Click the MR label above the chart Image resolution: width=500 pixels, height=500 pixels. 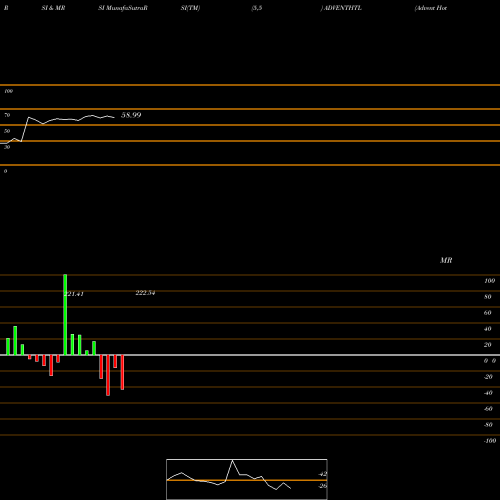coord(446,260)
